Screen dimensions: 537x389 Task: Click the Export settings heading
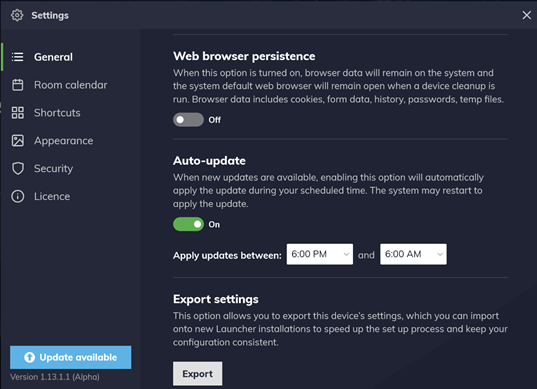pos(216,299)
